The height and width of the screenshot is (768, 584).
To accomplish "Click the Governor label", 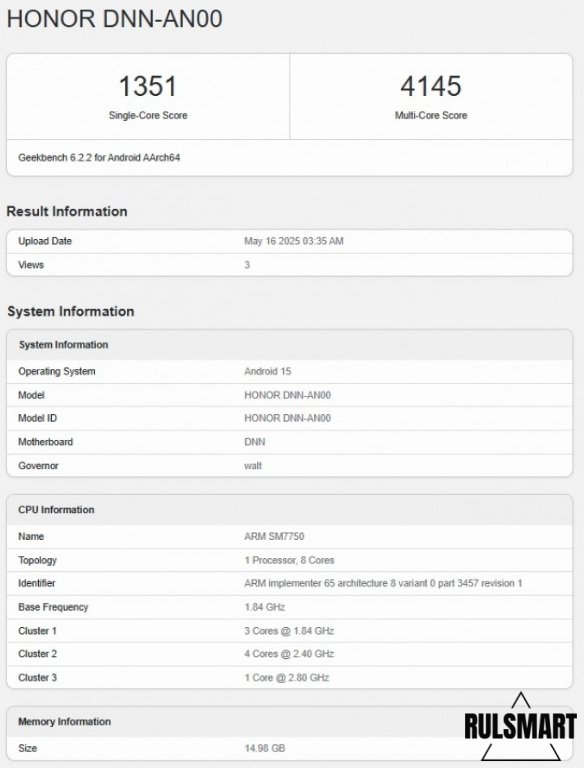I will (38, 466).
